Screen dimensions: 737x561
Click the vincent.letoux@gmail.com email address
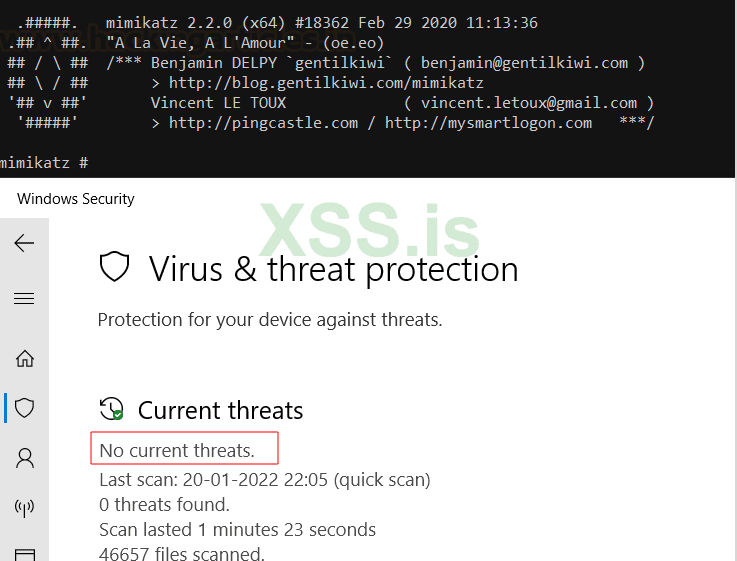click(529, 103)
